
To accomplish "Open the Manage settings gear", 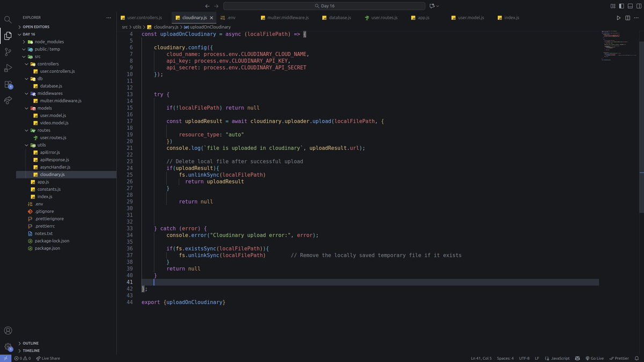I will [x=8, y=346].
